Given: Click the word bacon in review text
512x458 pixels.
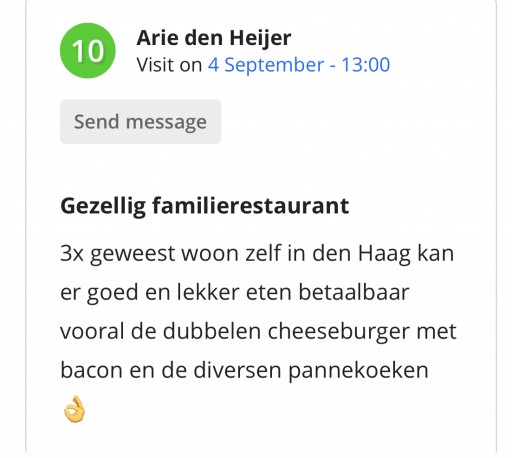Looking at the screenshot, I should pyautogui.click(x=91, y=370).
